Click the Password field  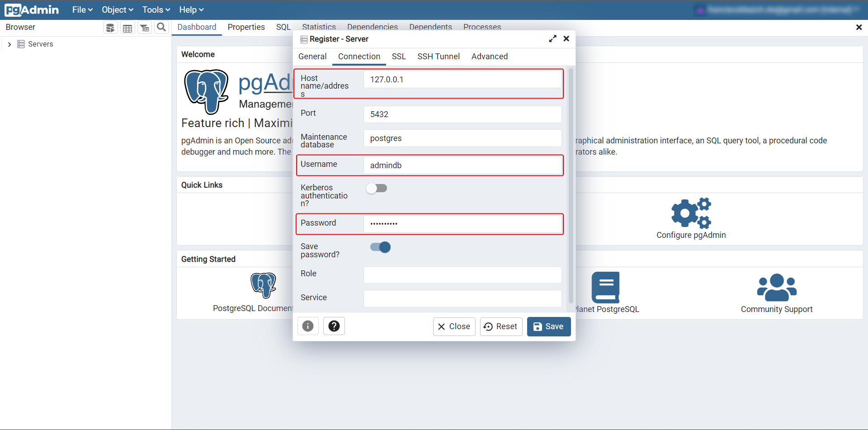tap(462, 224)
